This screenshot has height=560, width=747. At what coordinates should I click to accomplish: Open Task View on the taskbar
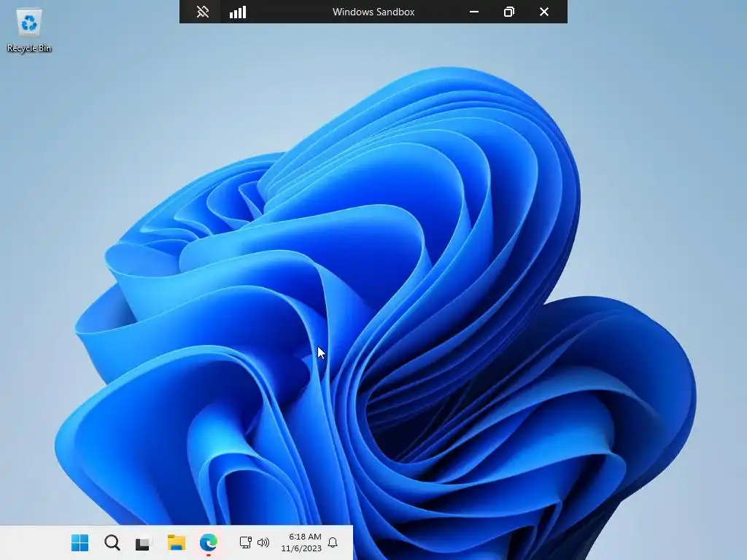(x=143, y=542)
